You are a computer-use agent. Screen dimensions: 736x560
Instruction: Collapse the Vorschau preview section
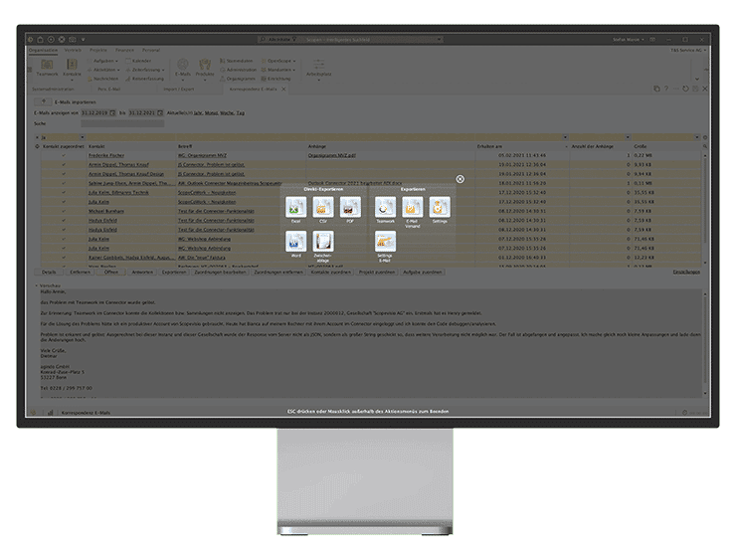click(x=37, y=285)
